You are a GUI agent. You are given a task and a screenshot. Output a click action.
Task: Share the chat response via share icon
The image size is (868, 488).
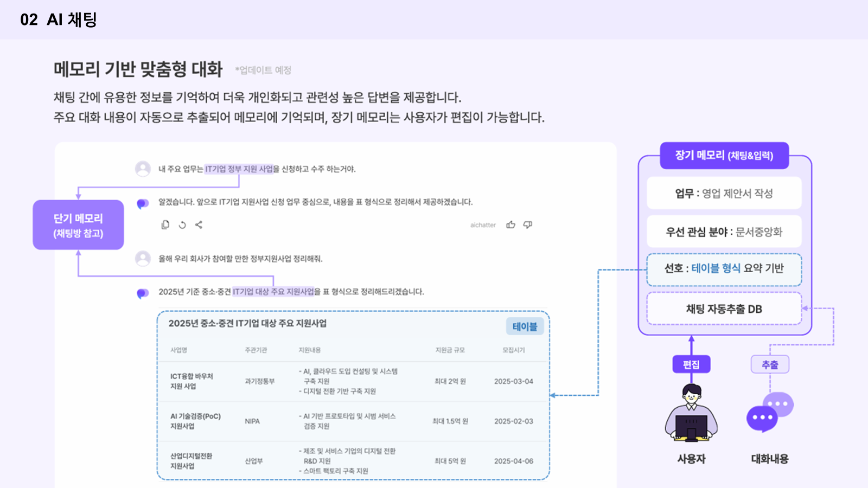(199, 224)
